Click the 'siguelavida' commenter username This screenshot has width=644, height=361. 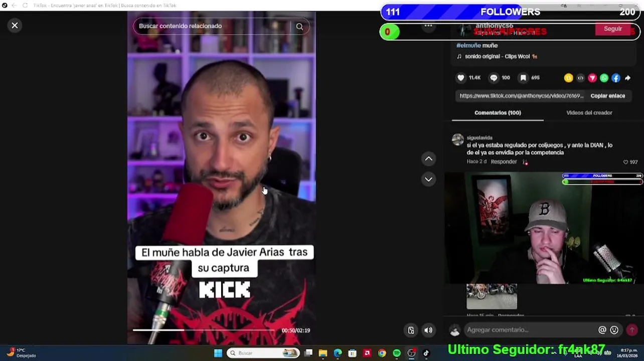tap(479, 138)
